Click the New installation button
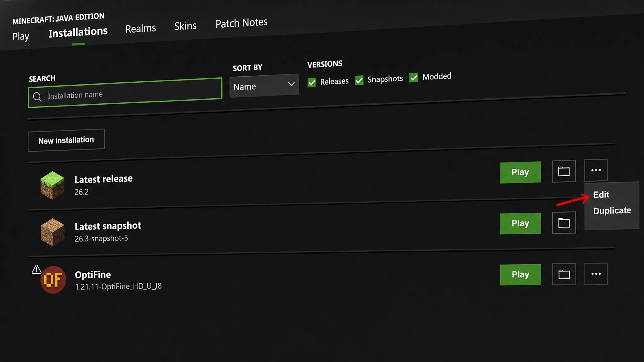Viewport: 644px width, 362px height. click(66, 140)
